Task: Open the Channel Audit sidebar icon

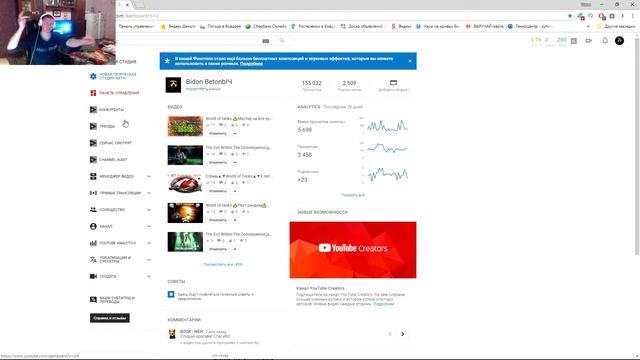Action: [x=93, y=160]
